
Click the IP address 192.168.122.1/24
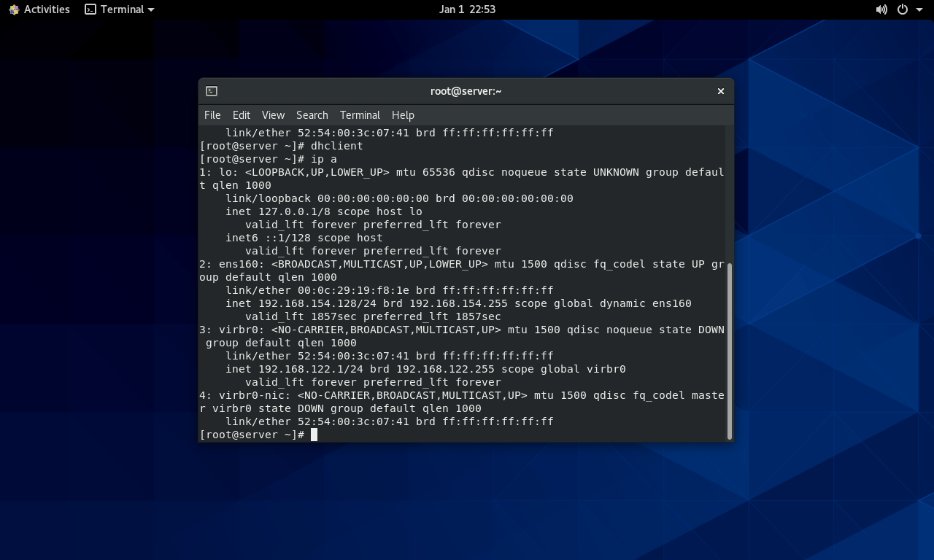pos(311,369)
